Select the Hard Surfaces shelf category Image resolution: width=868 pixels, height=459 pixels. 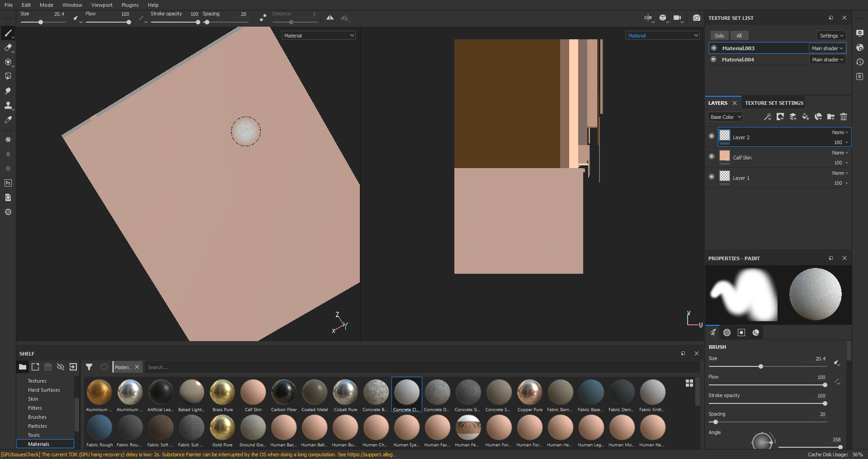[44, 390]
